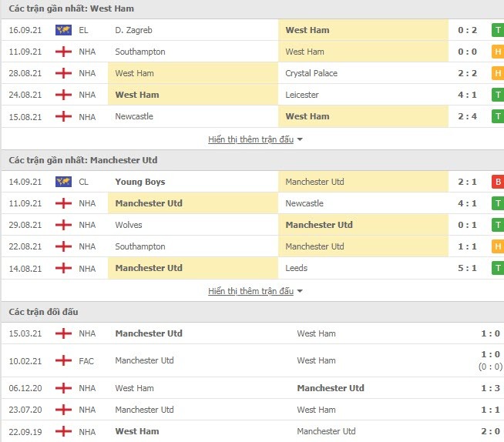Select the 'Các trận đối đầu' section header

[x=43, y=312]
